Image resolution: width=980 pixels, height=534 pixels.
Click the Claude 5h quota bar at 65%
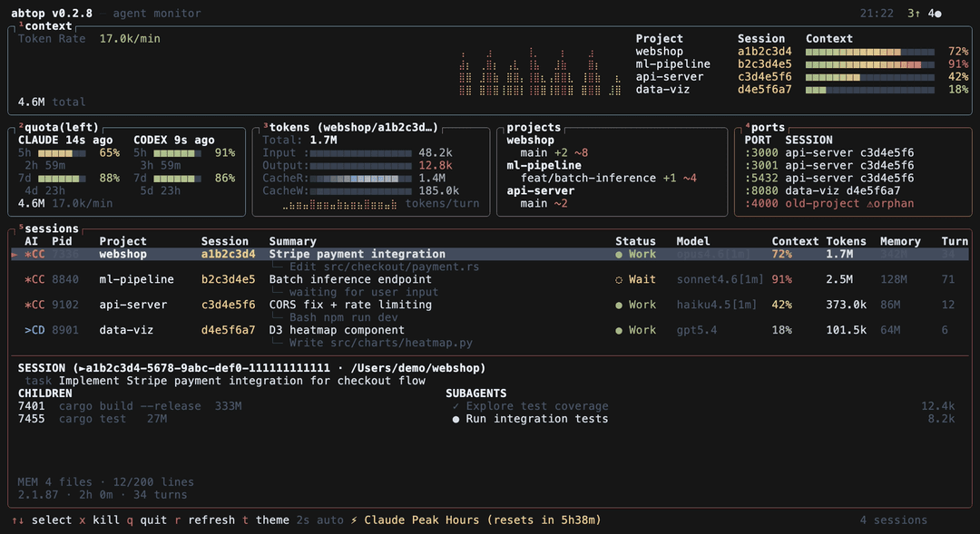[x=62, y=153]
